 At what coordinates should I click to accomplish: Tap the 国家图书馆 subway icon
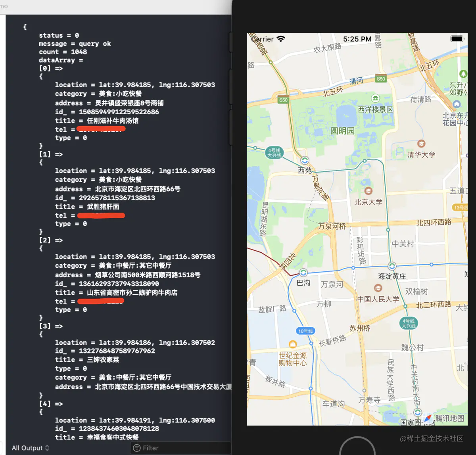coord(418,413)
